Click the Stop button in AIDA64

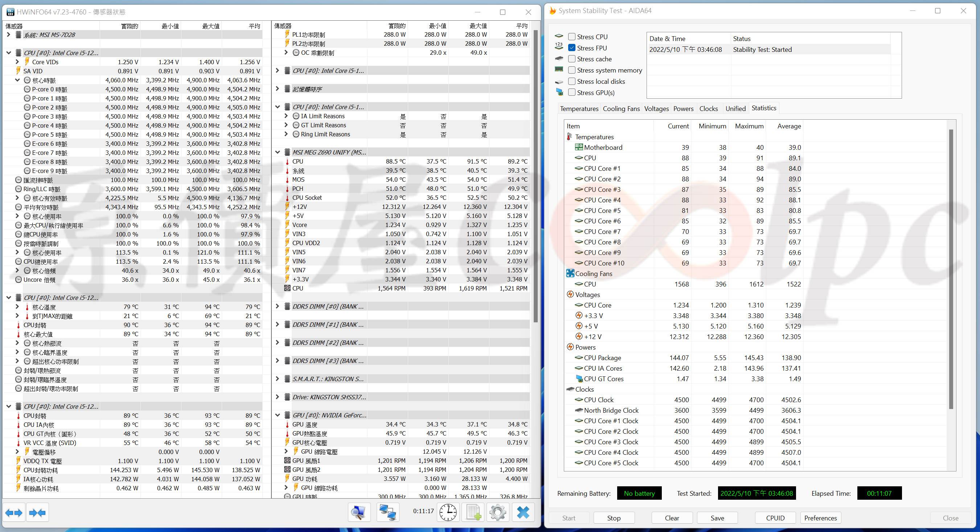pyautogui.click(x=614, y=518)
